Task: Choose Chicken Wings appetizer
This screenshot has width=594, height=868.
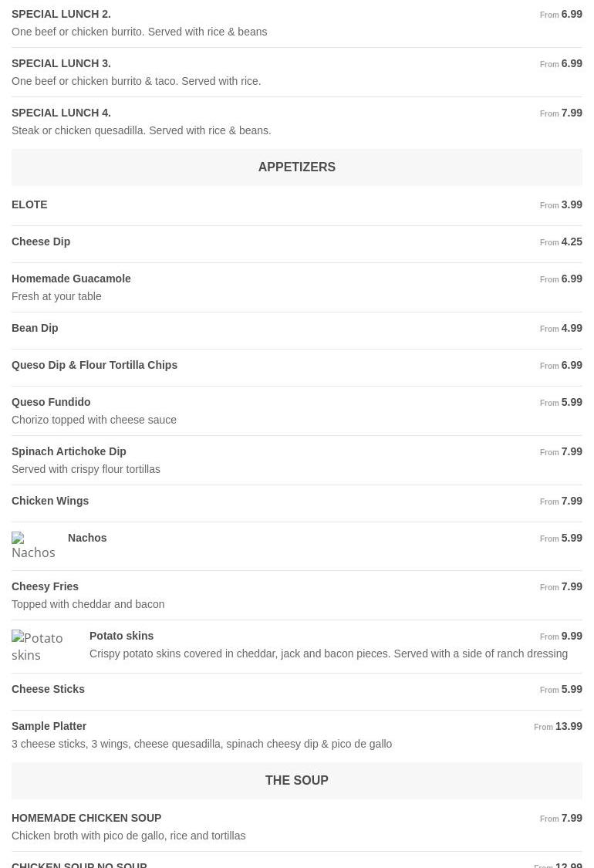Action: tap(50, 501)
